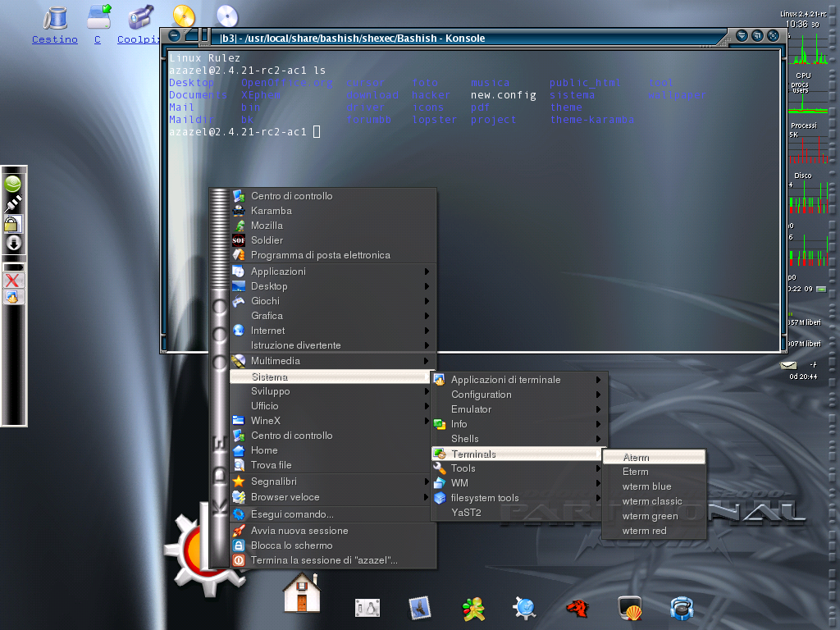Expand the Configuration submenu

pos(519,395)
